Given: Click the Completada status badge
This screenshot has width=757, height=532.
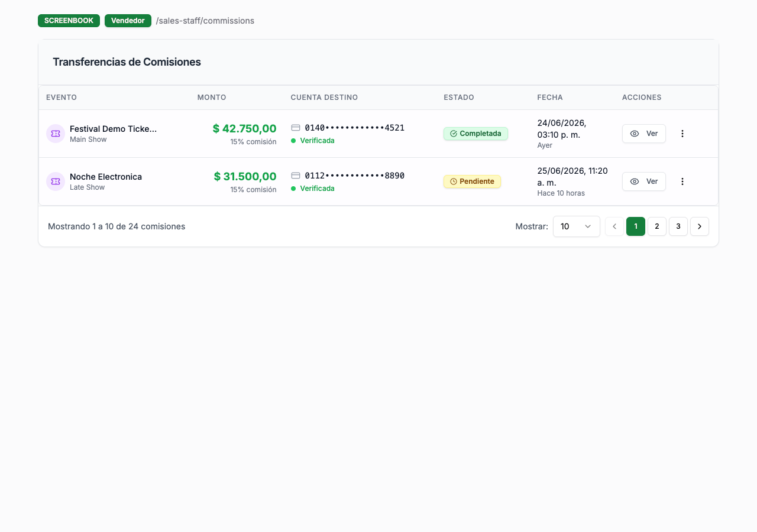Looking at the screenshot, I should (475, 134).
